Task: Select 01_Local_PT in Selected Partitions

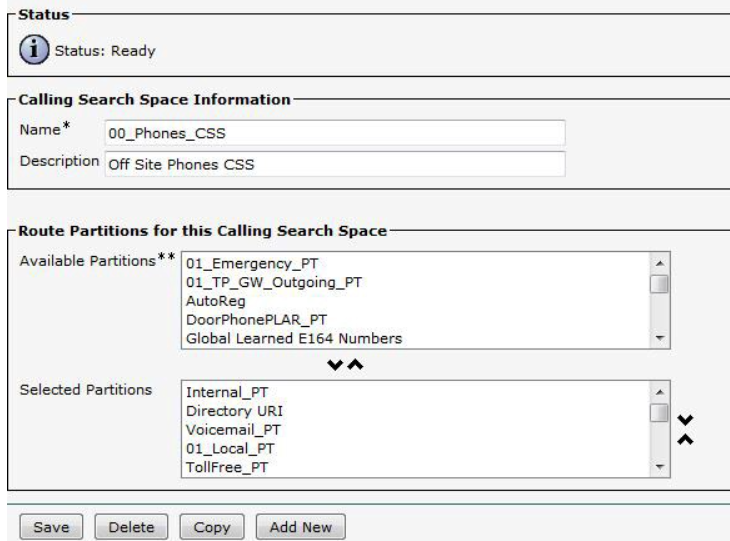Action: [417, 448]
